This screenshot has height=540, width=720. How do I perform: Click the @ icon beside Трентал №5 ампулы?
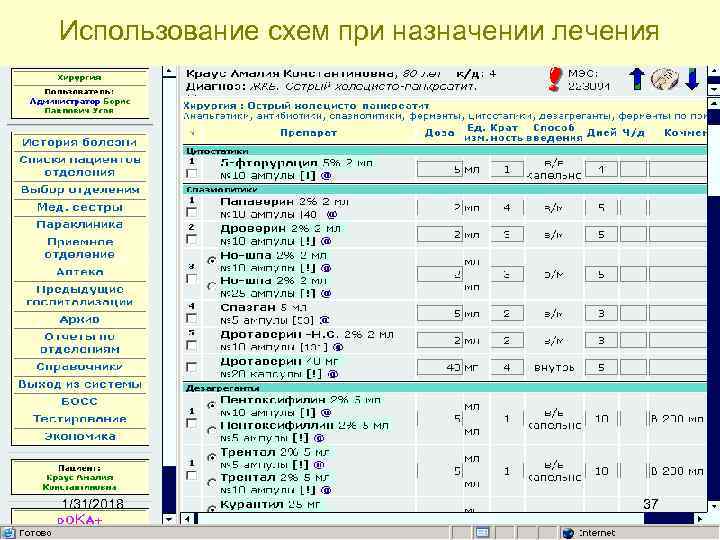point(320,465)
